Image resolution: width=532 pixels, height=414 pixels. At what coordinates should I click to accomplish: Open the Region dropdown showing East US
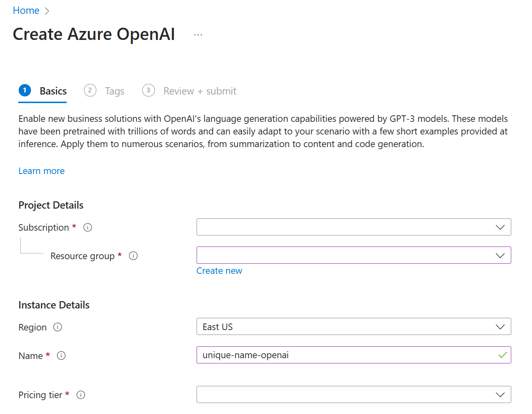(353, 327)
